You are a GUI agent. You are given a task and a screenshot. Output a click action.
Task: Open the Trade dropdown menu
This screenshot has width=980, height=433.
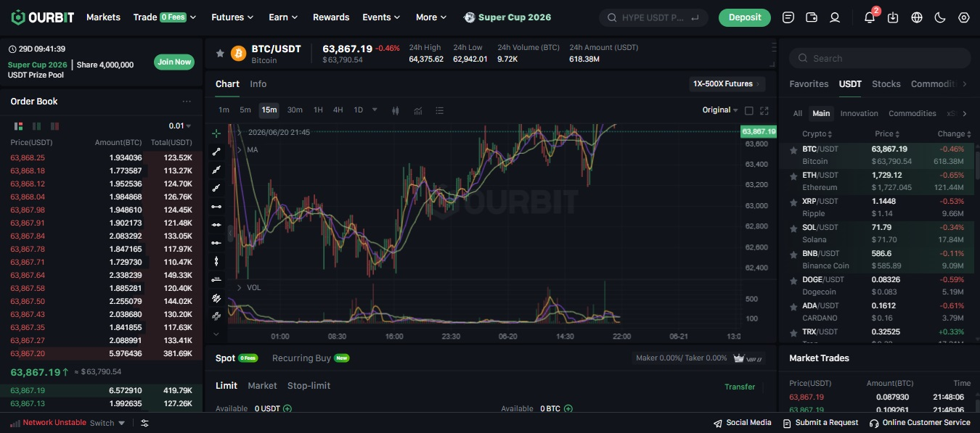point(165,17)
